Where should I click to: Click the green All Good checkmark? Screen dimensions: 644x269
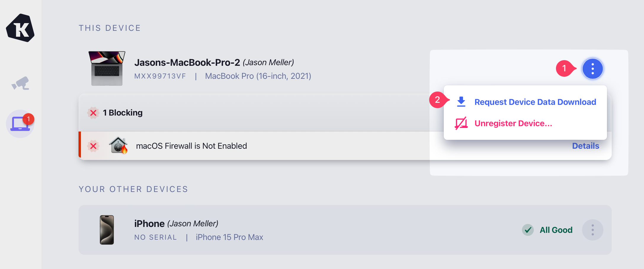pyautogui.click(x=528, y=230)
